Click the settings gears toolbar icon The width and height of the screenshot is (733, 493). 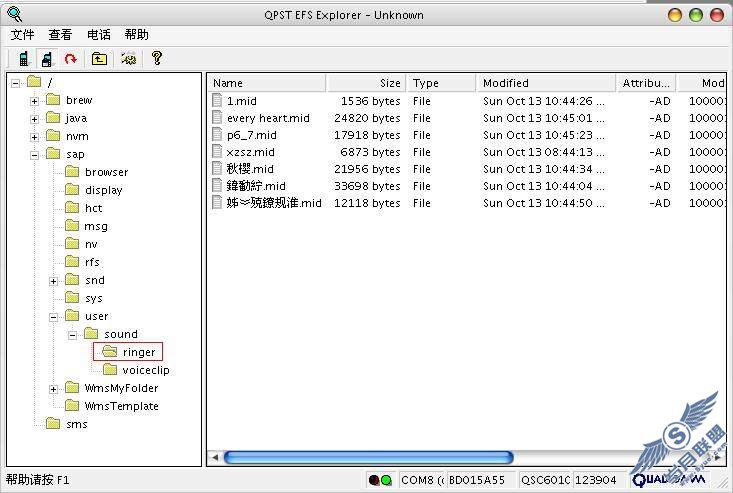tap(129, 59)
